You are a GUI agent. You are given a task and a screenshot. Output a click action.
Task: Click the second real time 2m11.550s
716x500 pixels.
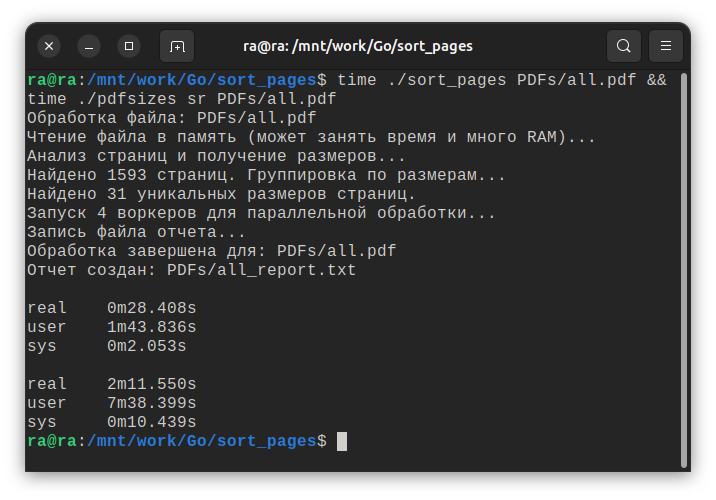(151, 384)
